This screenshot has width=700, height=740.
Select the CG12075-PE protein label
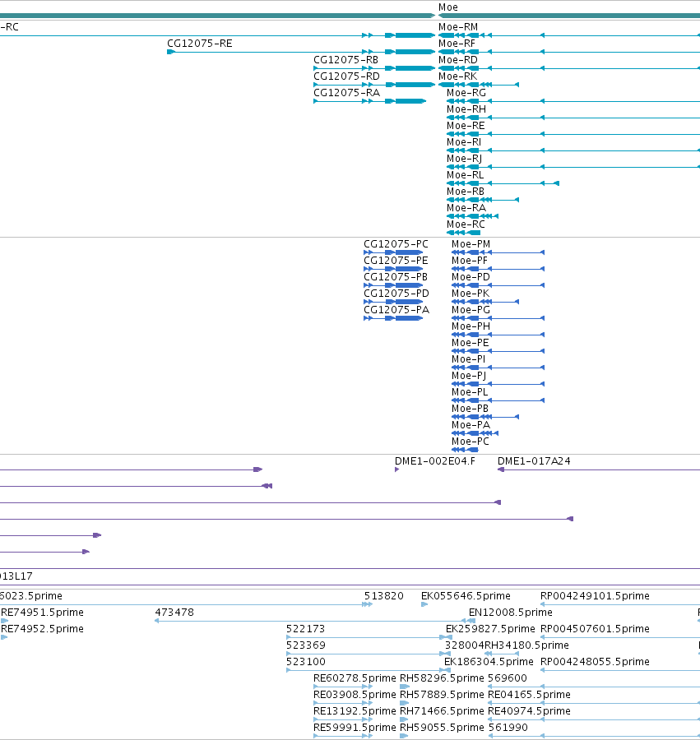(396, 261)
